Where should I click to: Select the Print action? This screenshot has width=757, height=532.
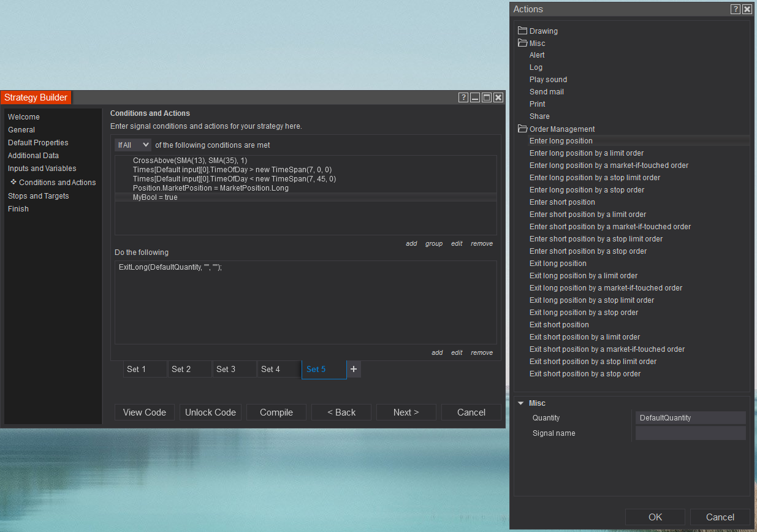(x=537, y=104)
